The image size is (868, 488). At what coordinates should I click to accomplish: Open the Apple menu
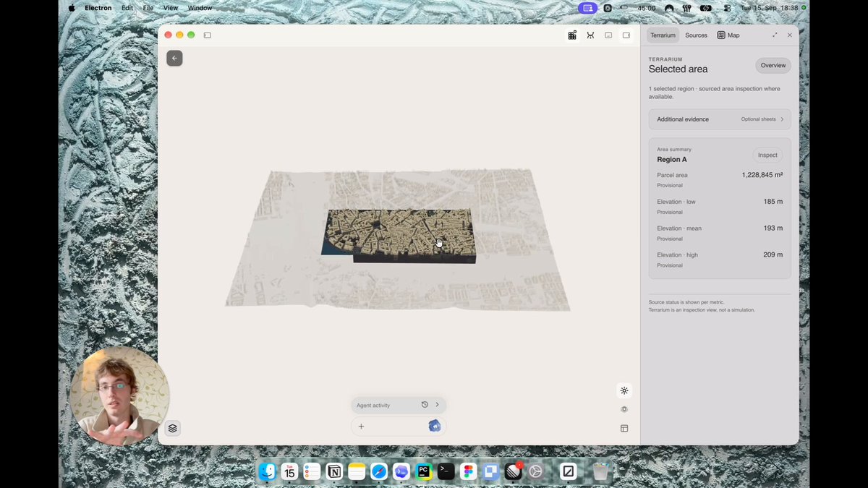72,8
